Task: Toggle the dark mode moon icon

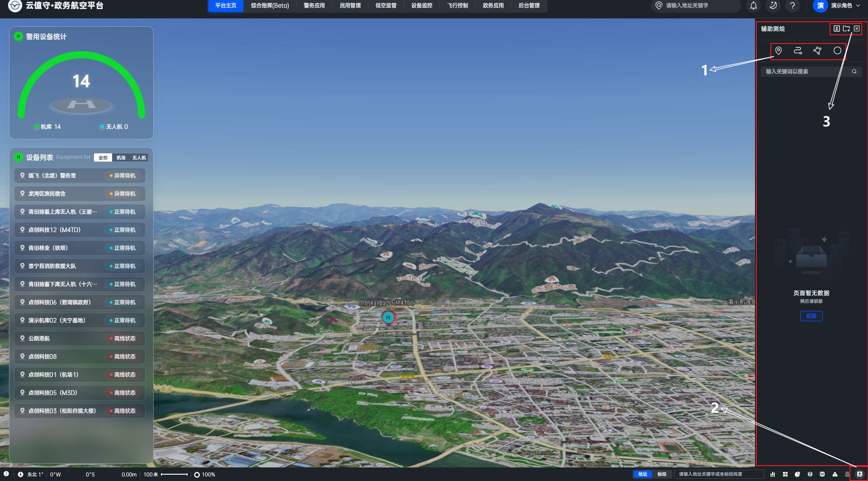Action: [773, 6]
